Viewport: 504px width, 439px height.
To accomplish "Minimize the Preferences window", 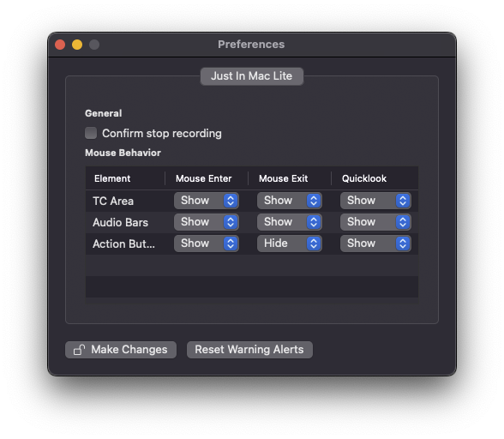I will (x=77, y=45).
